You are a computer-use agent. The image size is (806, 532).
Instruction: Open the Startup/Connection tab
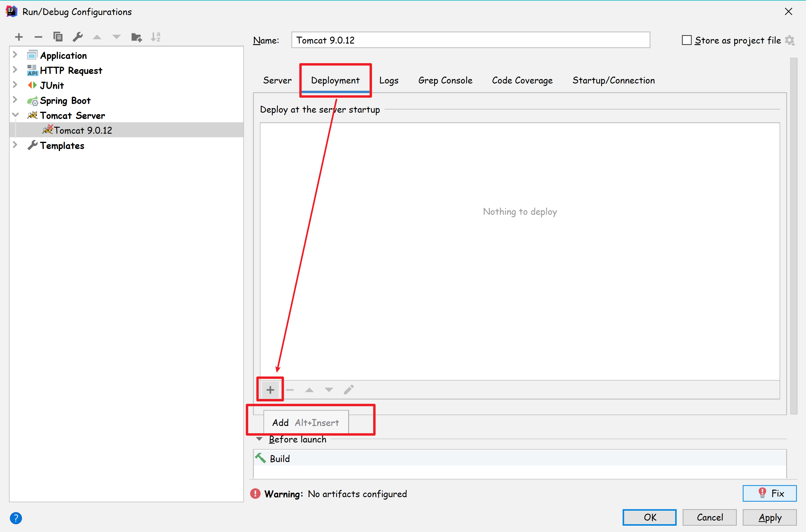click(x=613, y=81)
